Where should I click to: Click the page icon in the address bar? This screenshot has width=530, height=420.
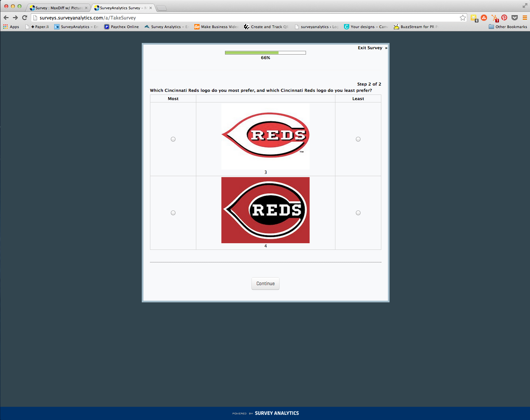35,18
